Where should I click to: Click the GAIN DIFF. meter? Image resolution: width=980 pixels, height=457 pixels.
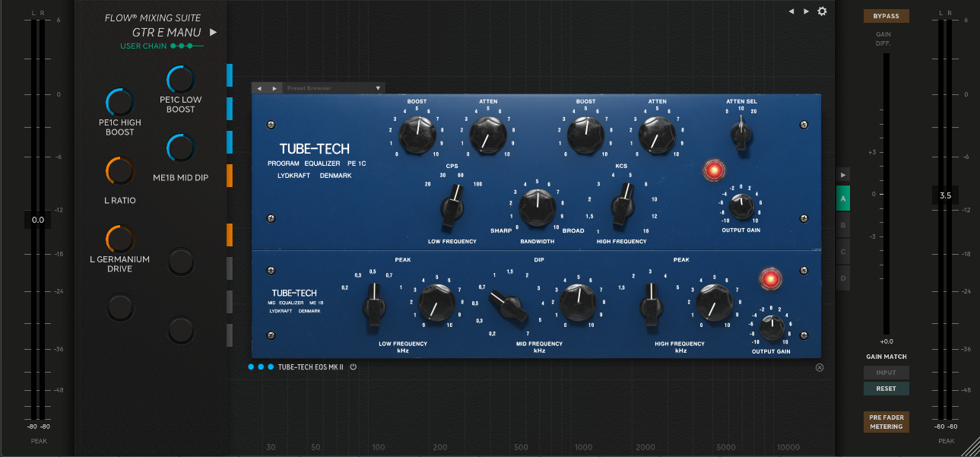click(886, 194)
